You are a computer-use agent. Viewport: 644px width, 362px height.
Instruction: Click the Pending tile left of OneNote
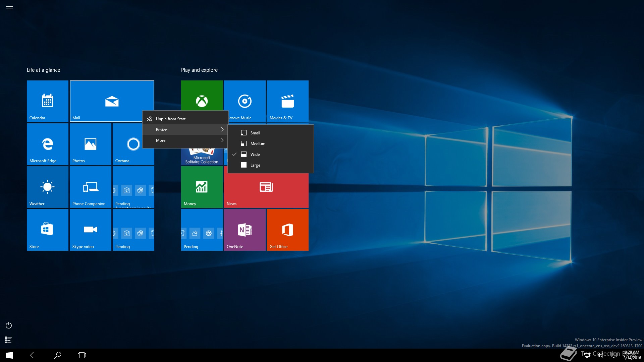point(202,230)
